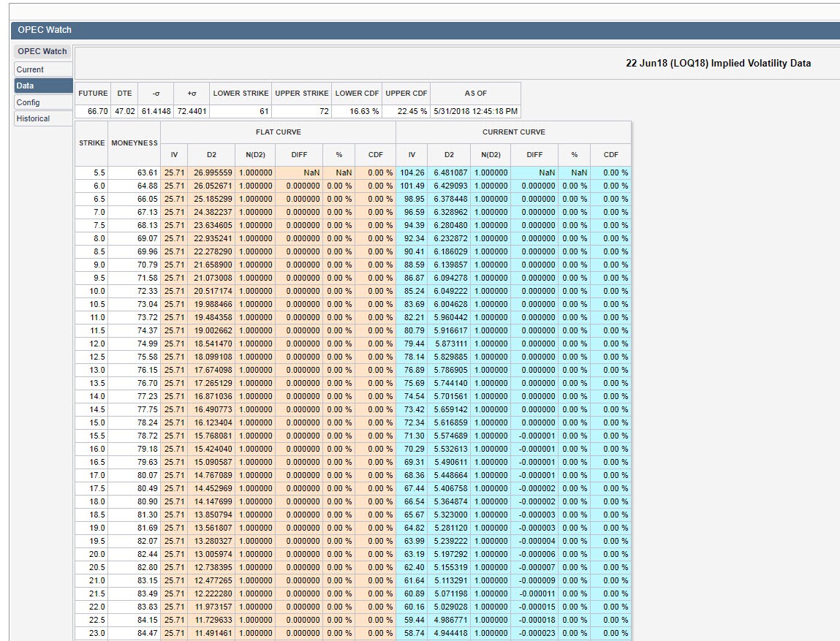The width and height of the screenshot is (840, 641).
Task: Select the strike 23.0 row cell
Action: click(91, 633)
